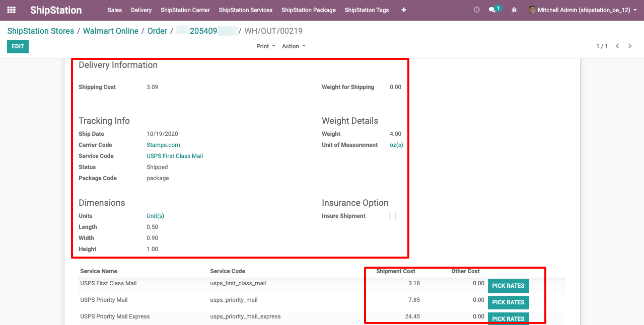Click the EDIT button
Image resolution: width=644 pixels, height=325 pixels.
coord(18,46)
